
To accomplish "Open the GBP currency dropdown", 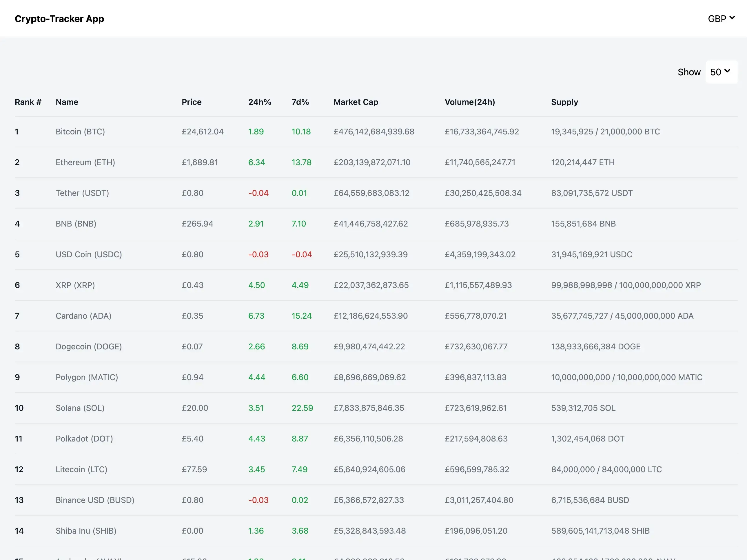I will tap(721, 19).
